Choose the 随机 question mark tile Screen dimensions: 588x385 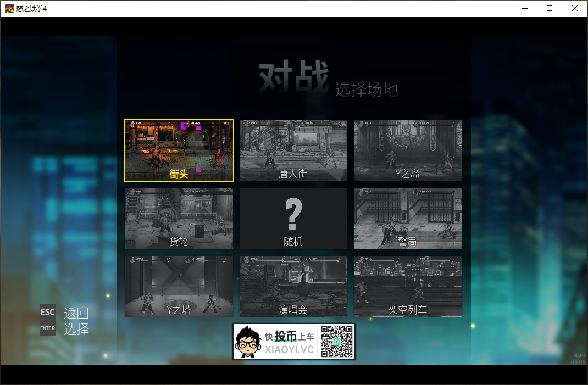click(293, 218)
